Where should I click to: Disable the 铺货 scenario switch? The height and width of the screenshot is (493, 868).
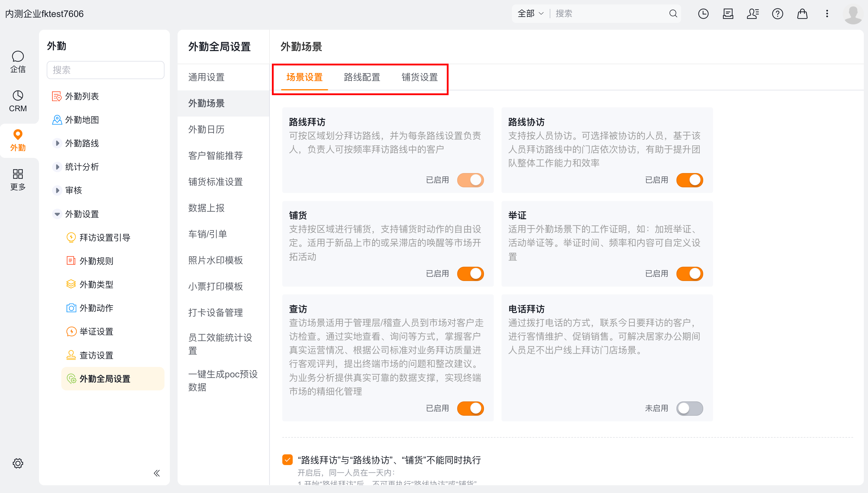point(470,274)
